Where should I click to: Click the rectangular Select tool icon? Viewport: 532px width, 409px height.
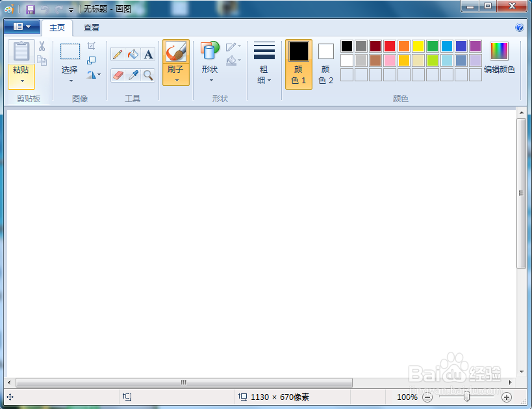[x=70, y=51]
